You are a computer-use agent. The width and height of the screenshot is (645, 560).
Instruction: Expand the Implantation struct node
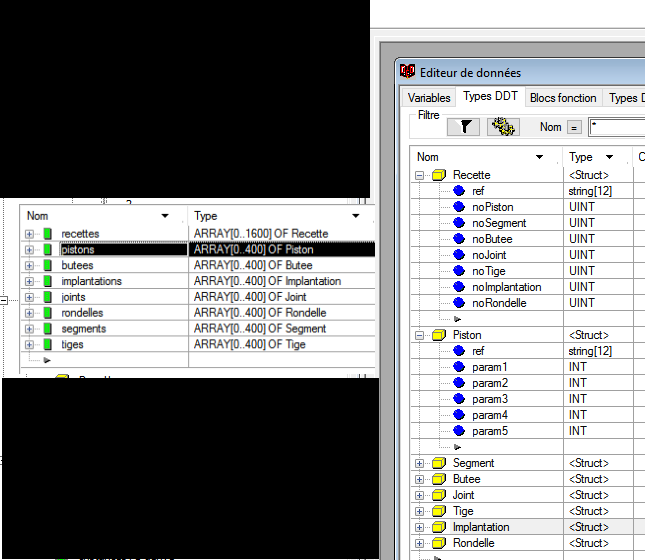(419, 527)
